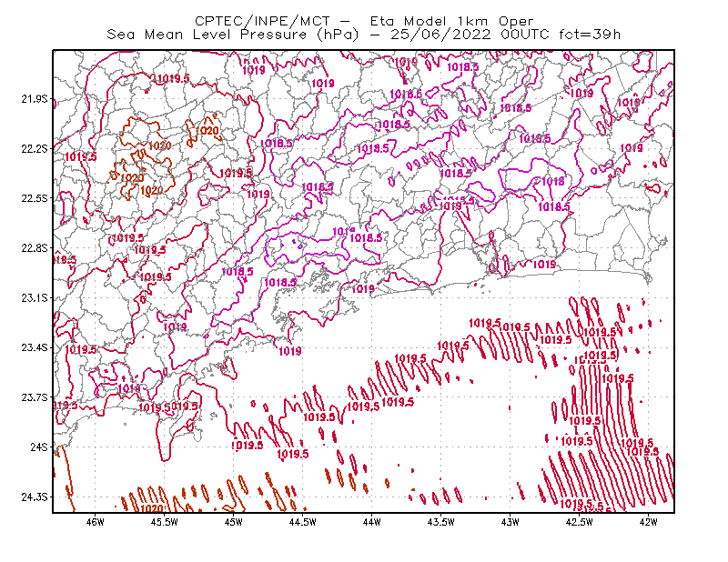Click the '22.8S' latitude axis label
This screenshot has height=562, width=728.
(x=35, y=248)
